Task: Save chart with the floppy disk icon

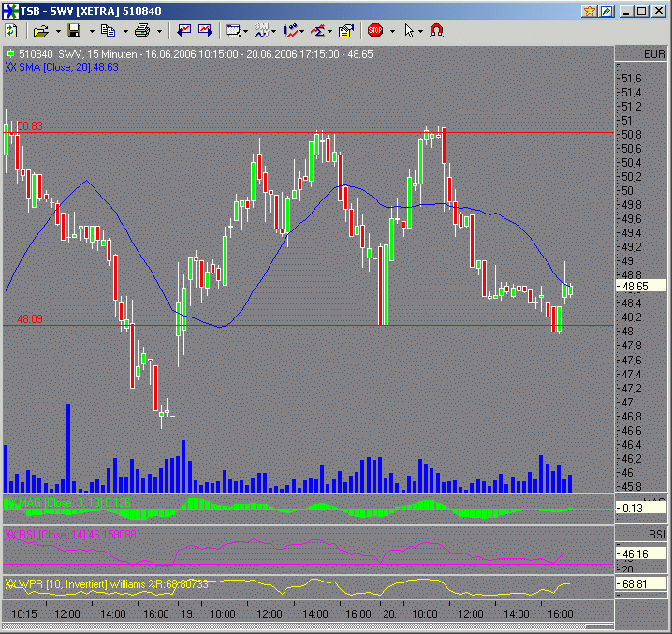Action: (x=75, y=31)
